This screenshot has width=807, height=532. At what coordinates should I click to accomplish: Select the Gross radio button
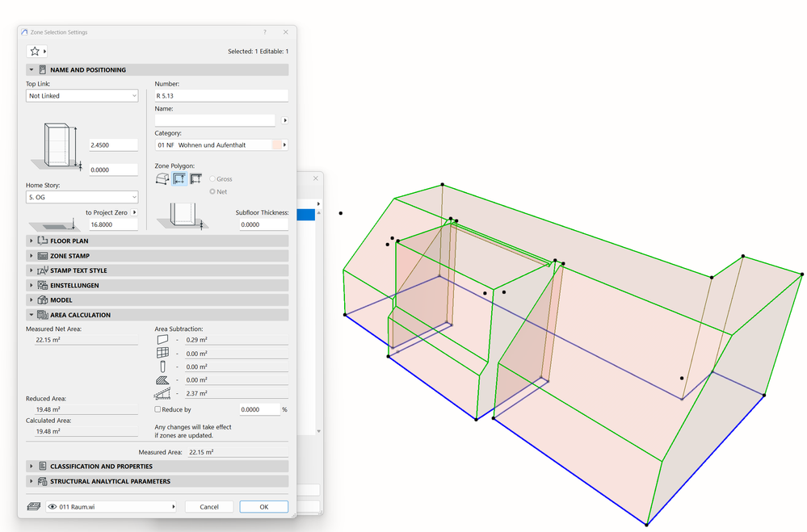tap(212, 179)
